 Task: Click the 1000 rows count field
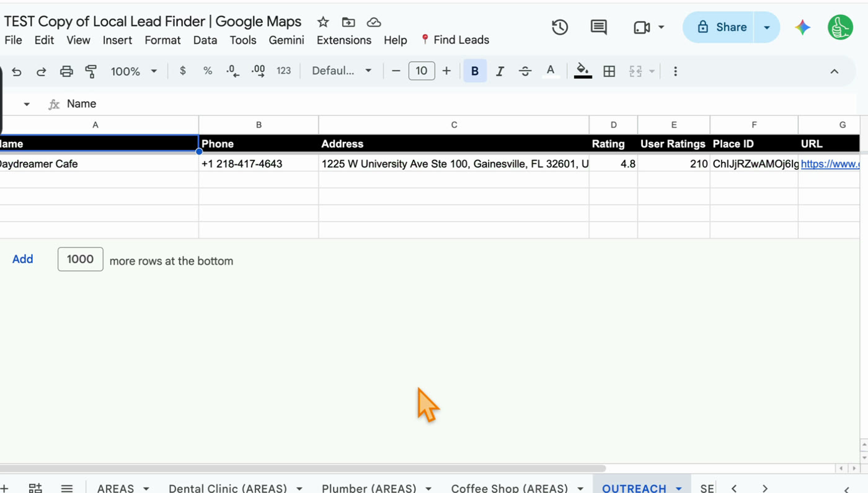point(81,259)
